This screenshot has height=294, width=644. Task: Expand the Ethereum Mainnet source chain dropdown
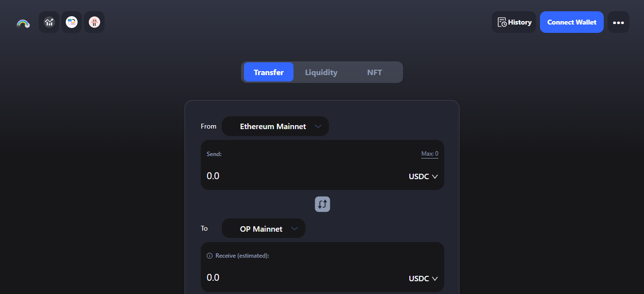point(275,126)
